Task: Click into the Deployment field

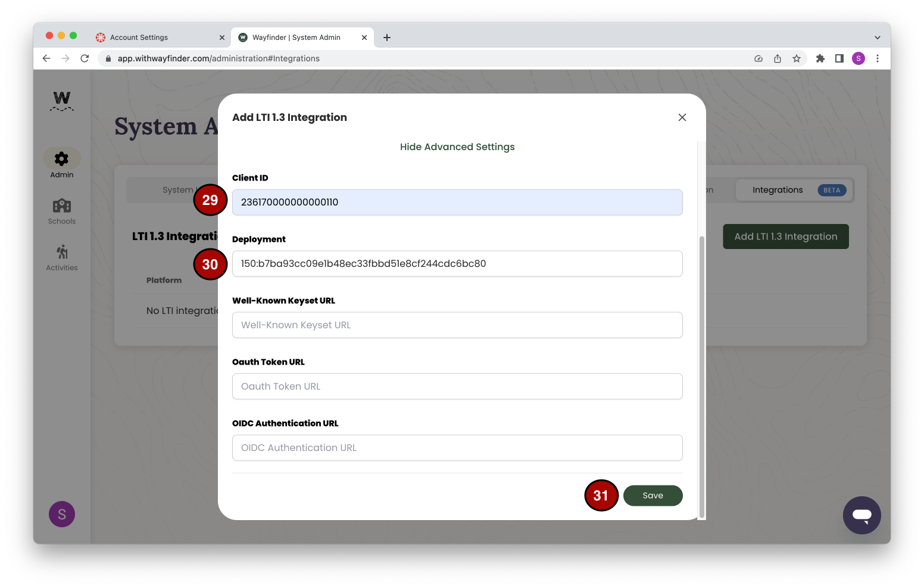Action: [x=457, y=263]
